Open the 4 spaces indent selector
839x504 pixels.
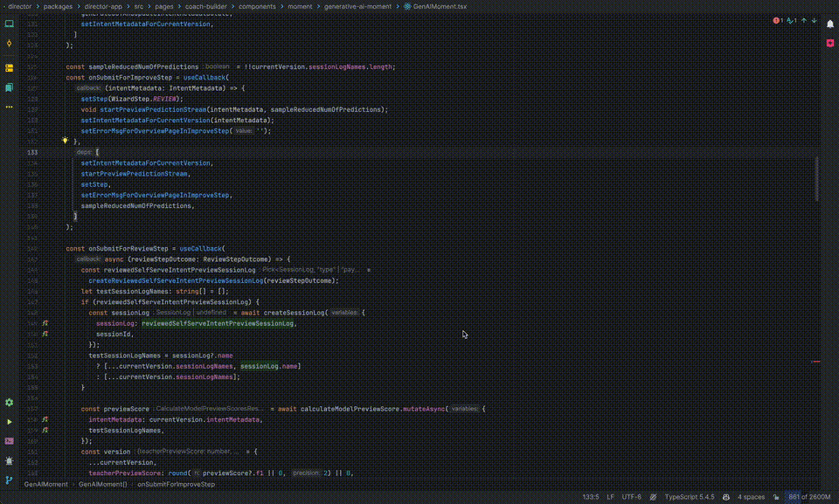tap(752, 497)
